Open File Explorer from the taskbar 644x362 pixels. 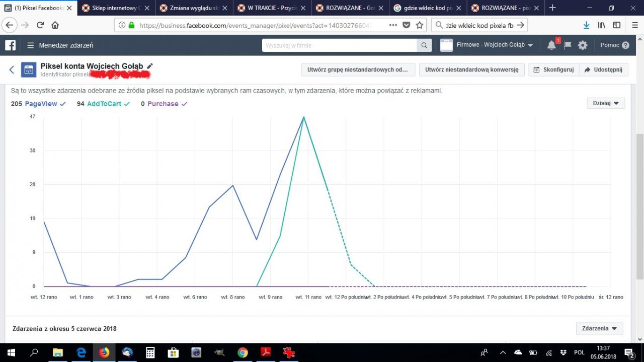click(x=58, y=352)
